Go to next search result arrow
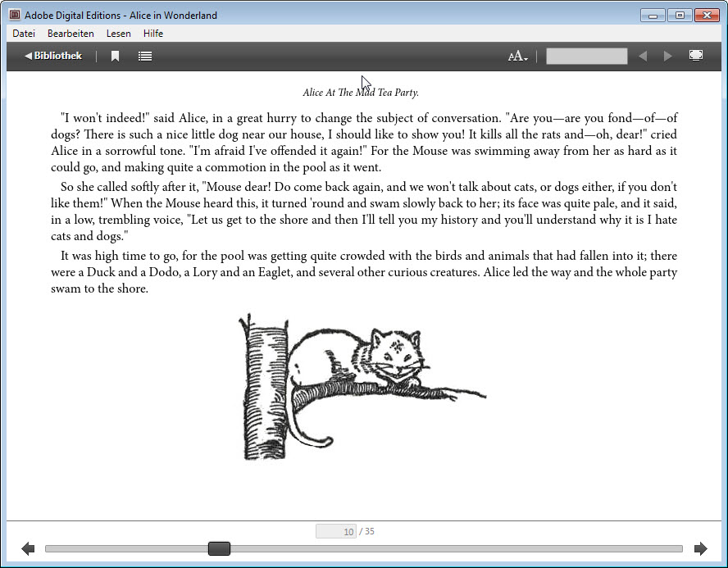Screen dimensions: 728x568 point(667,57)
